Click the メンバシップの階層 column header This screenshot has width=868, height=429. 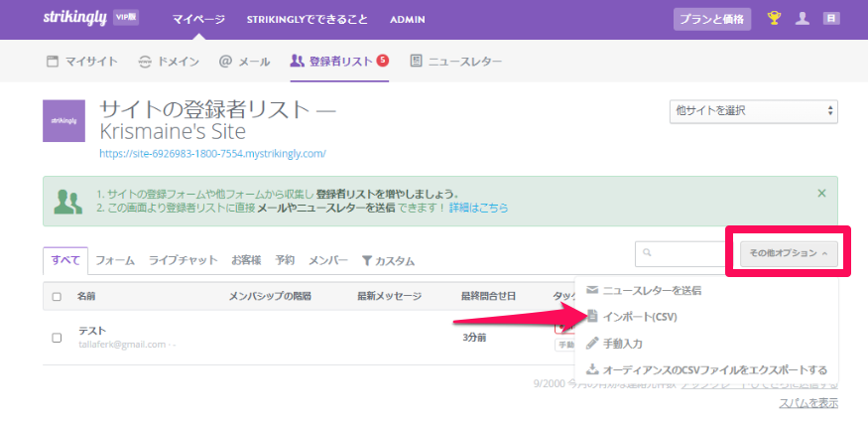[x=270, y=297]
